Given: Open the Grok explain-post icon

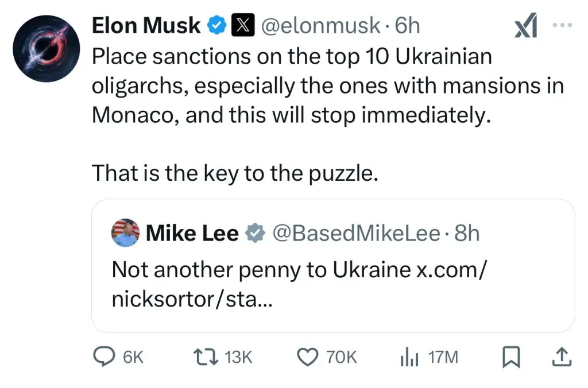Looking at the screenshot, I should click(525, 27).
